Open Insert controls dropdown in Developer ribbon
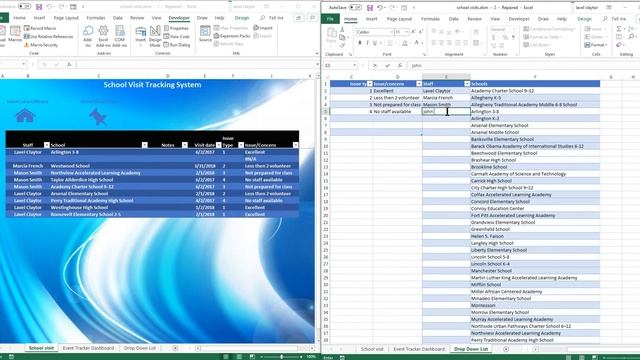This screenshot has width=640, height=360. click(x=140, y=36)
